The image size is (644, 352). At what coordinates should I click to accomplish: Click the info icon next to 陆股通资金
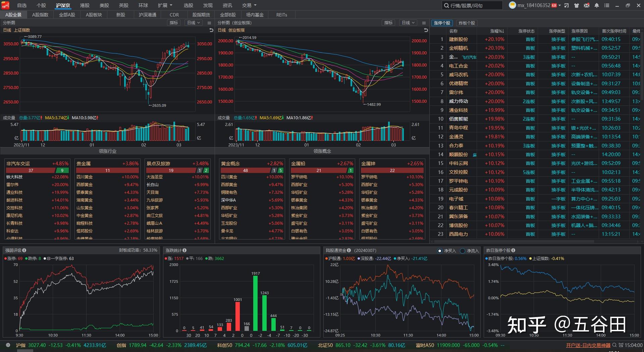(x=349, y=250)
